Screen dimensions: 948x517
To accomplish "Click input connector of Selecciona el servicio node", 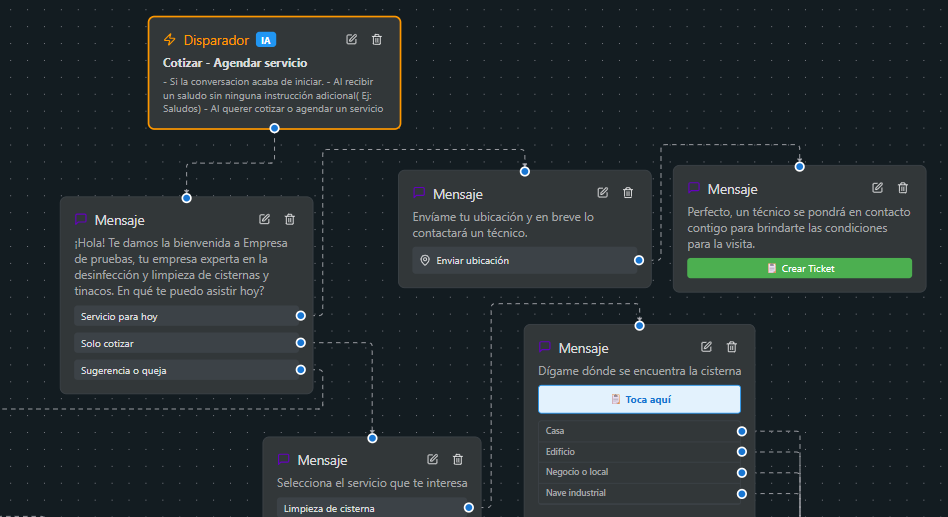I will pyautogui.click(x=372, y=438).
